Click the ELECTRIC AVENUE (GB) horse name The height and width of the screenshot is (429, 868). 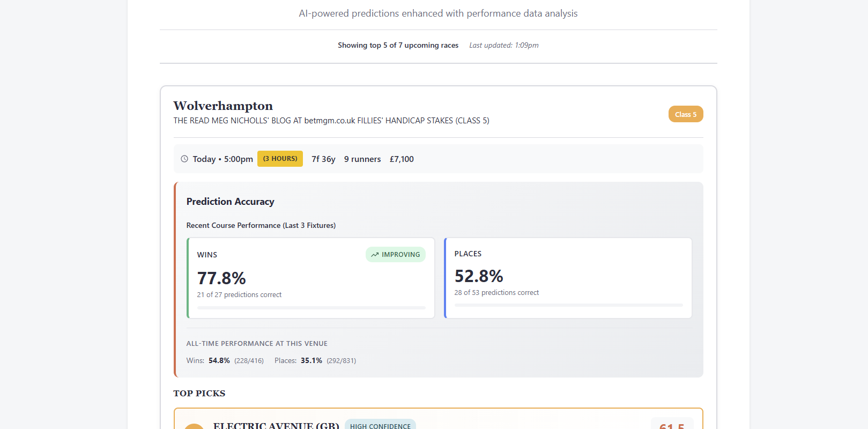[x=276, y=425]
